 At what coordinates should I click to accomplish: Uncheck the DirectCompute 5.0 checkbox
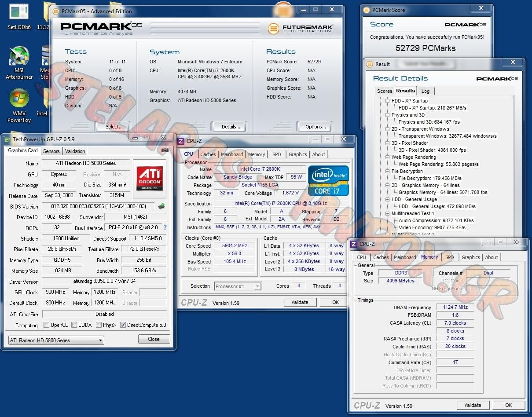click(x=123, y=325)
